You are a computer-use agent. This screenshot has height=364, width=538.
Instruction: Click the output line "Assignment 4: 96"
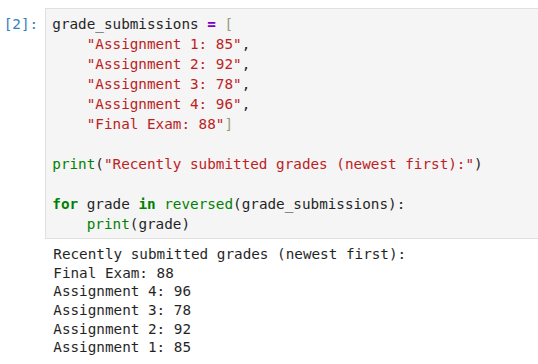point(122,292)
